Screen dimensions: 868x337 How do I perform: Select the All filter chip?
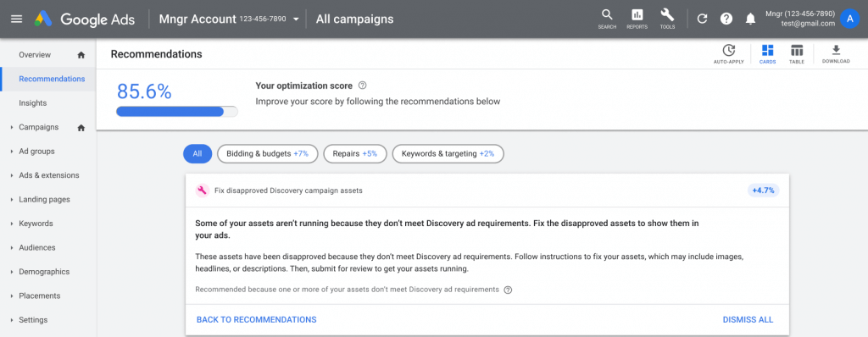[198, 154]
